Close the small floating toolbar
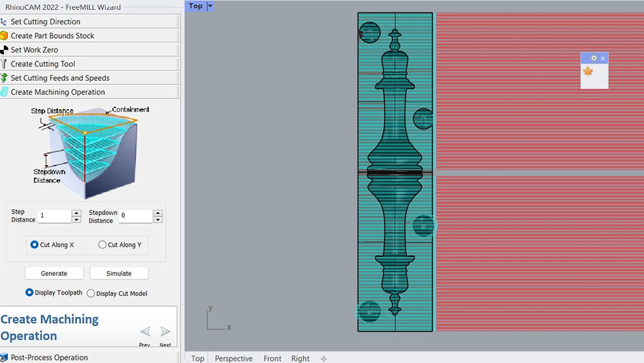Image resolution: width=644 pixels, height=363 pixels. (x=603, y=59)
